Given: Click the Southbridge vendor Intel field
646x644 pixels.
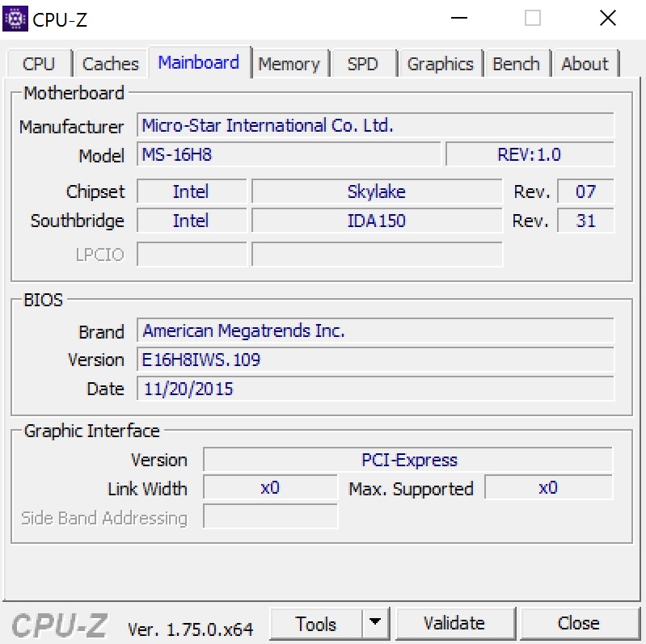Looking at the screenshot, I should pyautogui.click(x=192, y=221).
